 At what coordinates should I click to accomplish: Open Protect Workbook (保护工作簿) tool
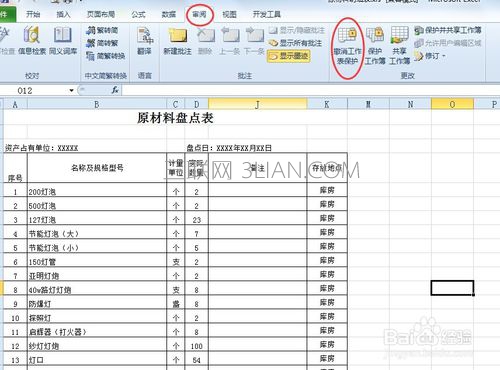(x=375, y=47)
